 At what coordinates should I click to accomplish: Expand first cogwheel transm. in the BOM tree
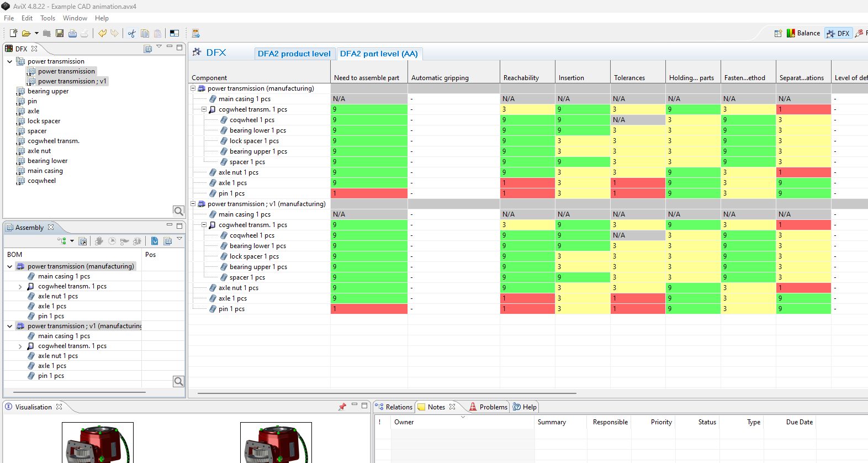coord(20,286)
